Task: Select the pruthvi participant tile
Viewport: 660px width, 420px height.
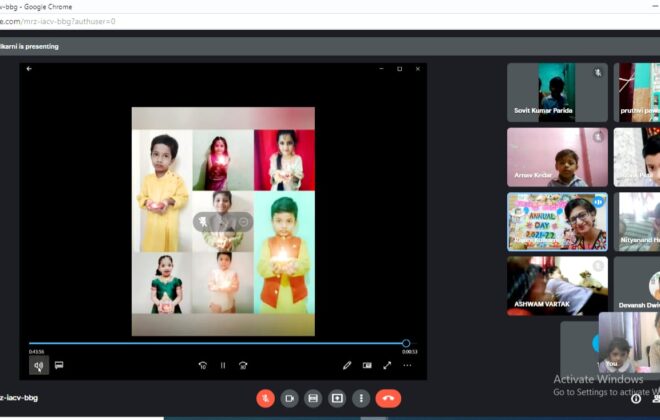Action: pyautogui.click(x=637, y=93)
